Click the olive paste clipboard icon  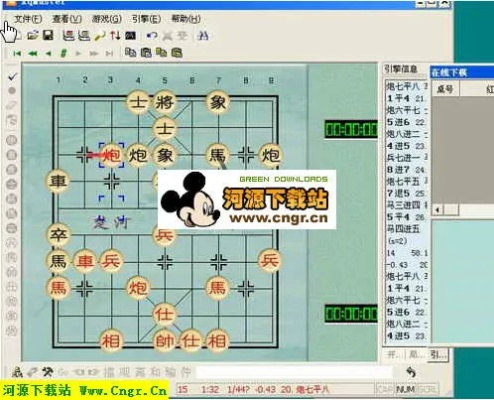point(177,53)
